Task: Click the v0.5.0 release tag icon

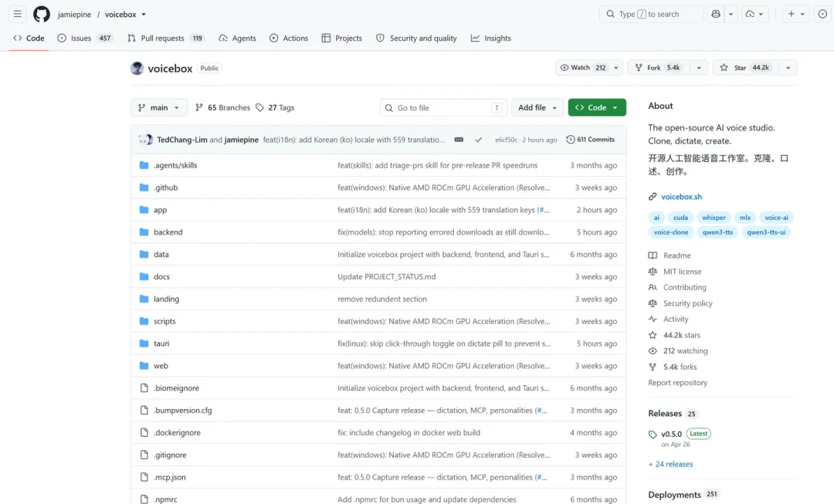Action: [x=653, y=435]
